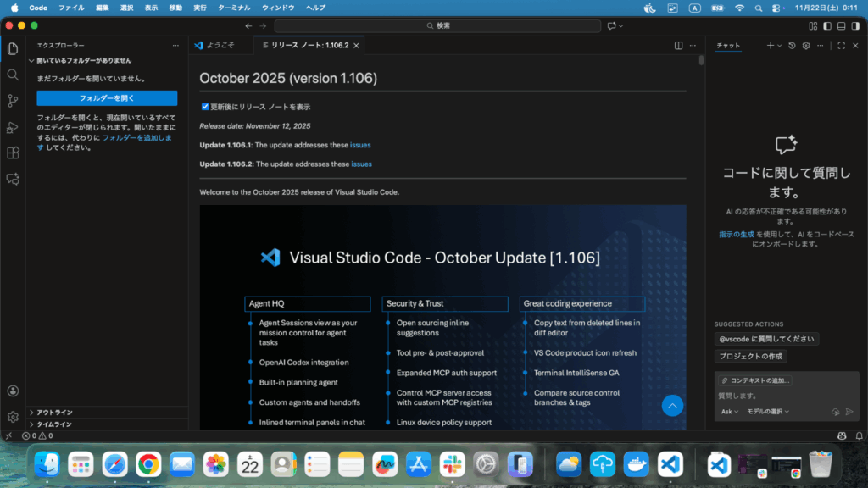Open the Source Control view in activity bar

click(13, 101)
